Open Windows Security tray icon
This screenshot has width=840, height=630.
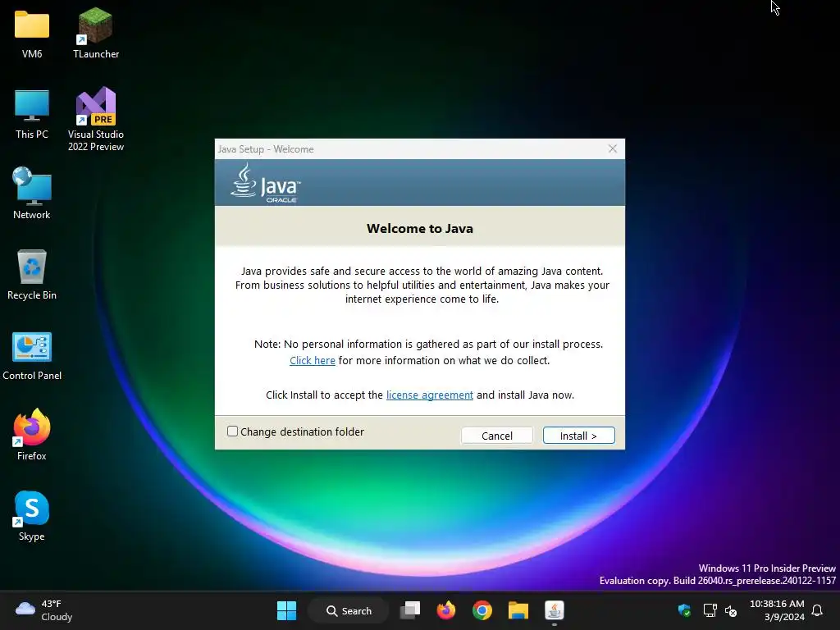[684, 610]
